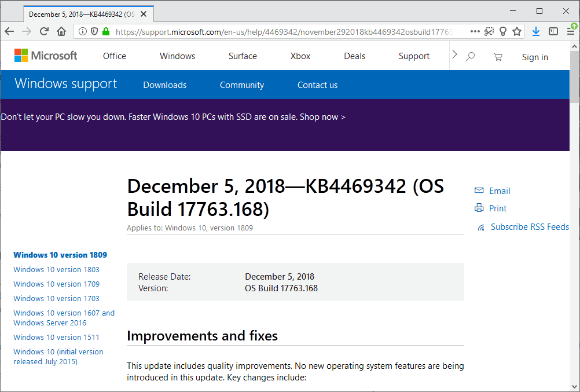The width and height of the screenshot is (580, 392).
Task: Click the Shop now promotional banner link
Action: coord(322,117)
